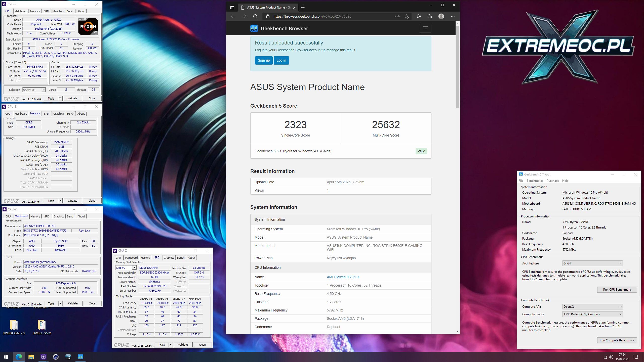Image resolution: width=644 pixels, height=362 pixels.
Task: Switch to About tab in CPU-Z Mainboard window
Action: click(81, 216)
